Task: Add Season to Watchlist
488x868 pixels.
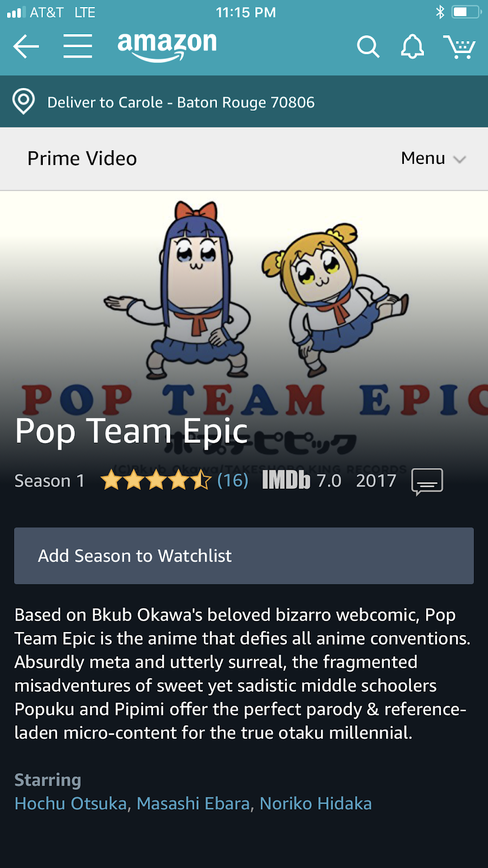Action: [244, 556]
